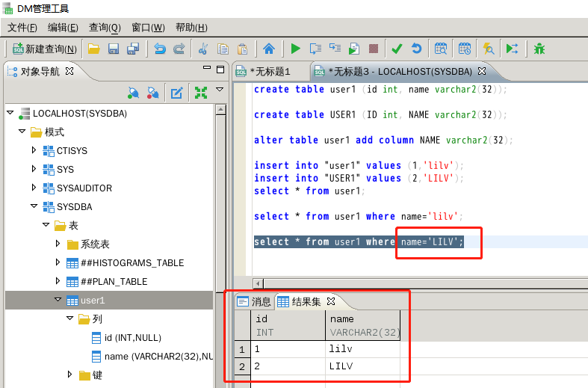
Task: Run SQL with green play icon
Action: point(296,49)
